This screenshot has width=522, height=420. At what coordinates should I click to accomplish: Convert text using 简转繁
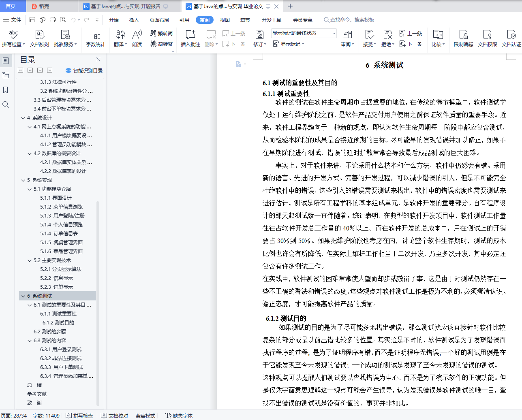161,44
